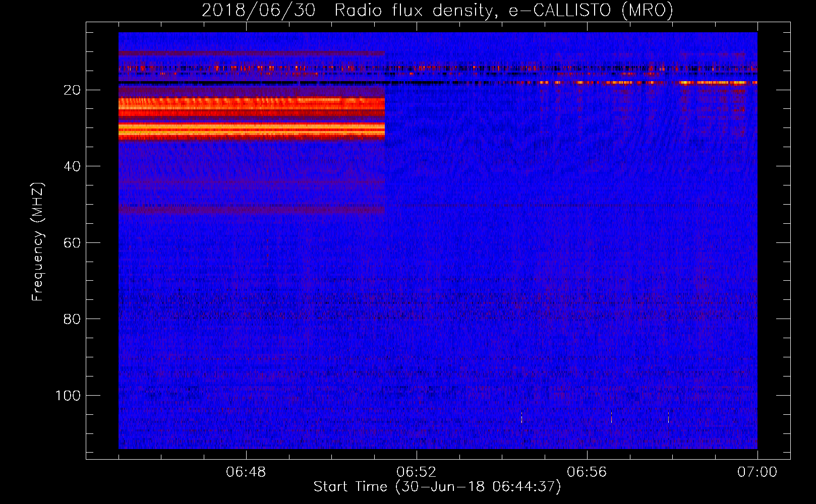Click the plot title '2018/06/30 Radio flux density, e-CALLISTO (MRO)'

(x=437, y=11)
